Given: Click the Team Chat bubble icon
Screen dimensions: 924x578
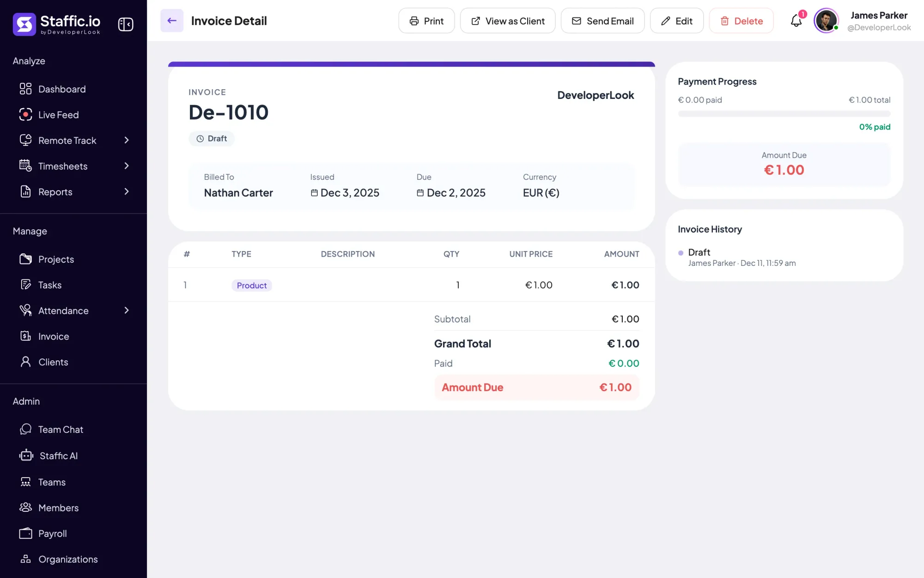Looking at the screenshot, I should tap(26, 429).
